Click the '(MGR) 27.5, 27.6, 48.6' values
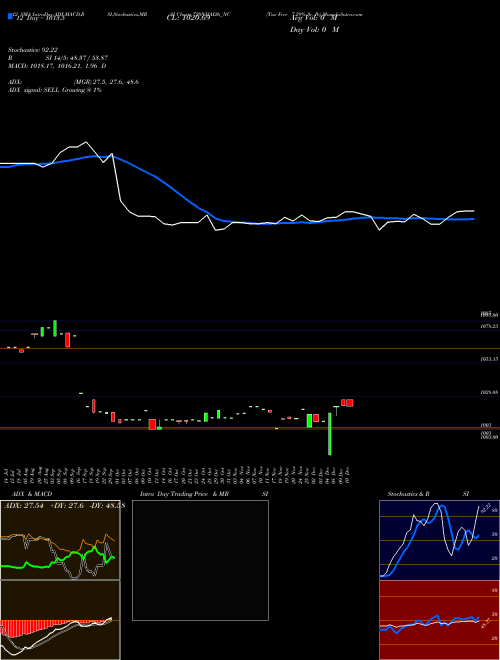Image resolution: width=500 pixels, height=660 pixels. (x=106, y=82)
